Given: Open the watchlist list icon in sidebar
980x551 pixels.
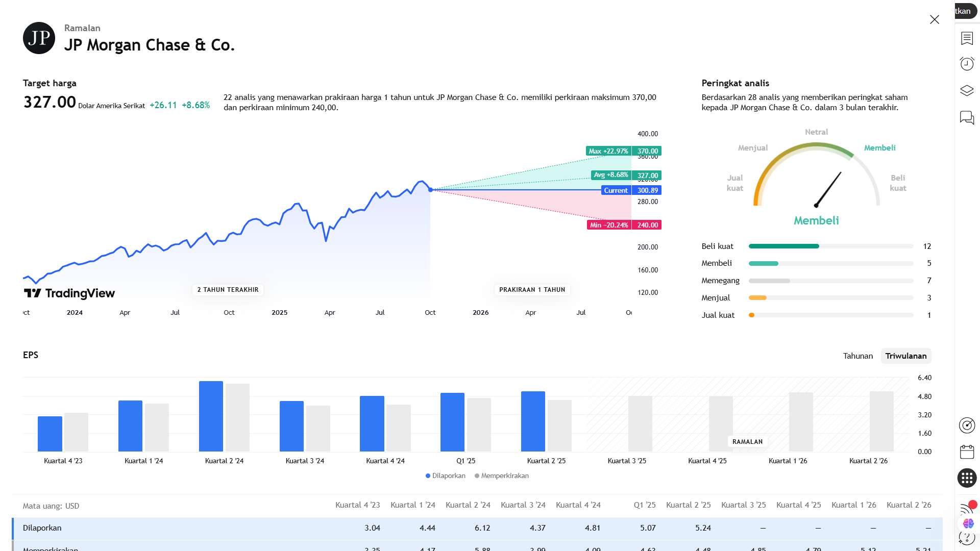Looking at the screenshot, I should 967,38.
